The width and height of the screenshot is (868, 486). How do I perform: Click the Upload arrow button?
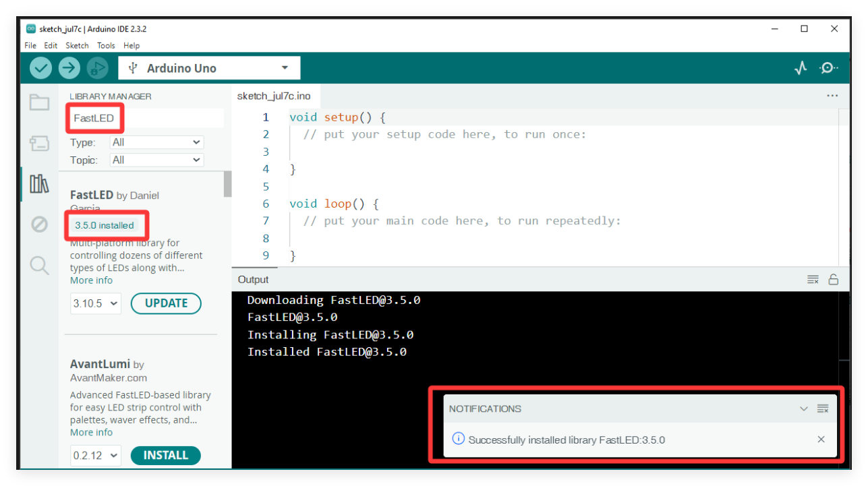click(x=69, y=68)
